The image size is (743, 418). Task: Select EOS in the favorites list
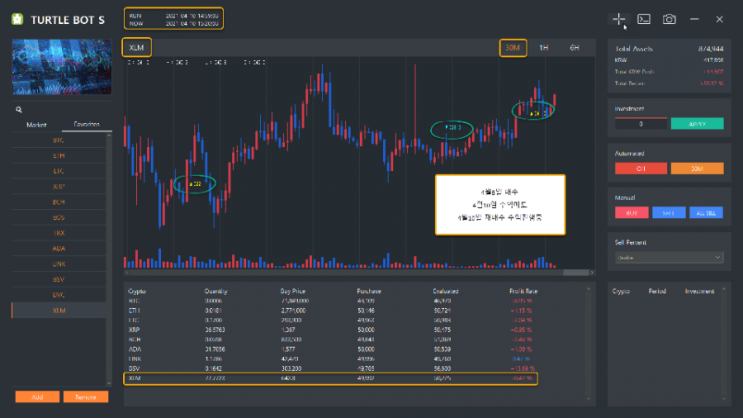point(59,218)
